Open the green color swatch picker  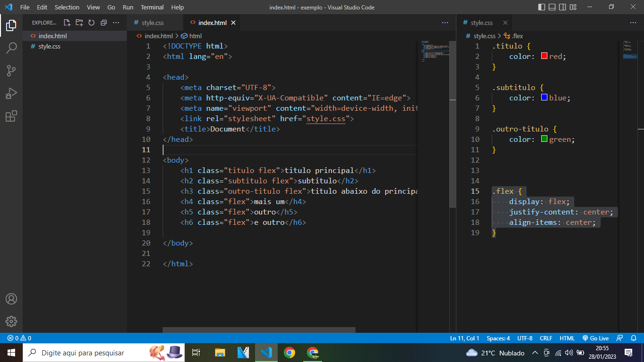pos(544,139)
